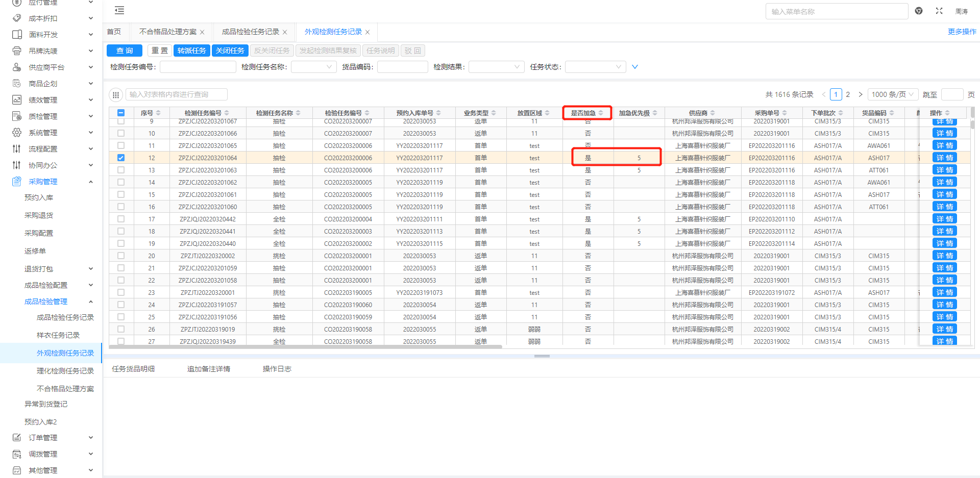Click the browser-style icon beside menu search
Image resolution: width=980 pixels, height=478 pixels.
[919, 11]
